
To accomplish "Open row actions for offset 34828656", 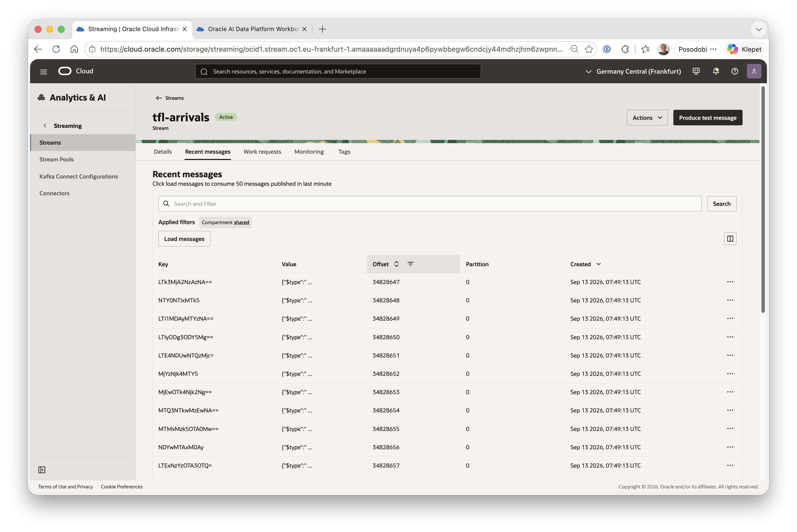I will pos(730,447).
